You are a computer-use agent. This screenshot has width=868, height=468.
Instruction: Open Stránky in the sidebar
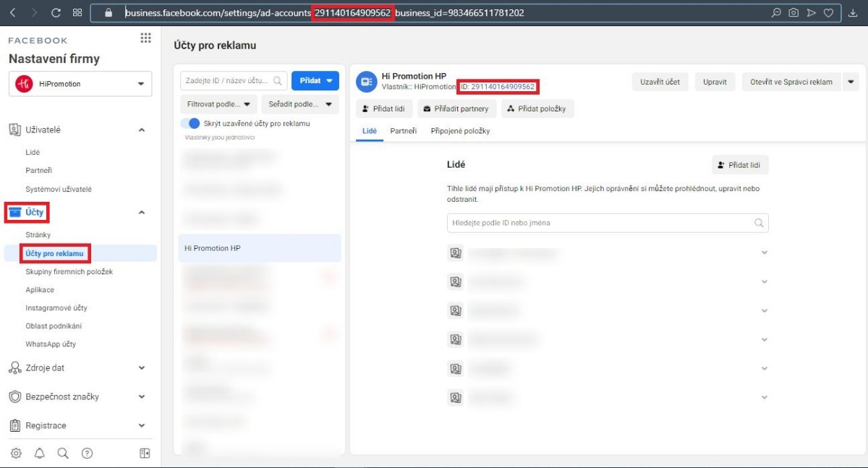38,235
